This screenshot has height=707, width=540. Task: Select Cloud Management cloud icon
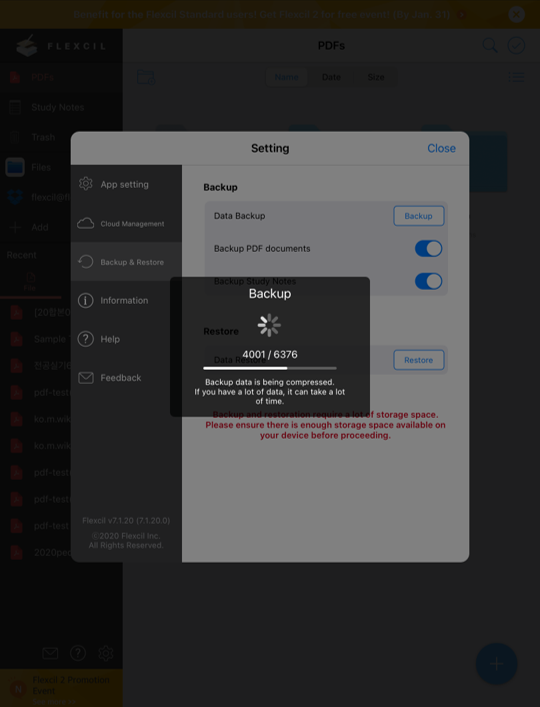tap(86, 223)
